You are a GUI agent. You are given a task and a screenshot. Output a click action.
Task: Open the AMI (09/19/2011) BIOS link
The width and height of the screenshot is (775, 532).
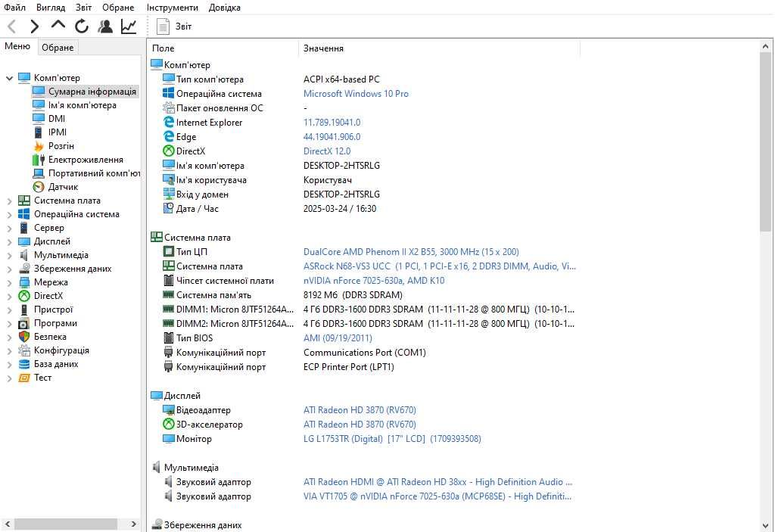(338, 338)
